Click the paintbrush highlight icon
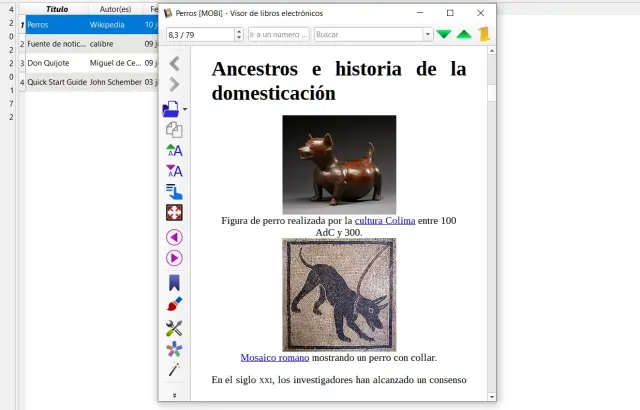 (x=174, y=304)
